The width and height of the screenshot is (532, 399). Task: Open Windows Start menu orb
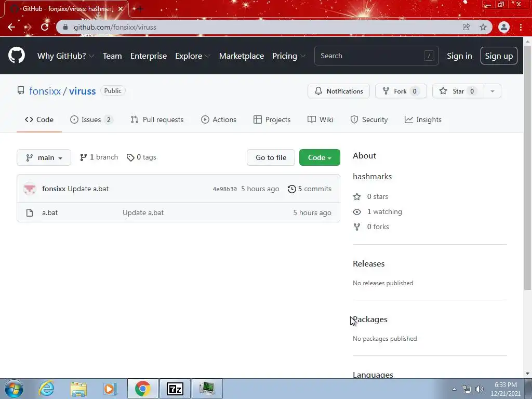click(x=14, y=389)
